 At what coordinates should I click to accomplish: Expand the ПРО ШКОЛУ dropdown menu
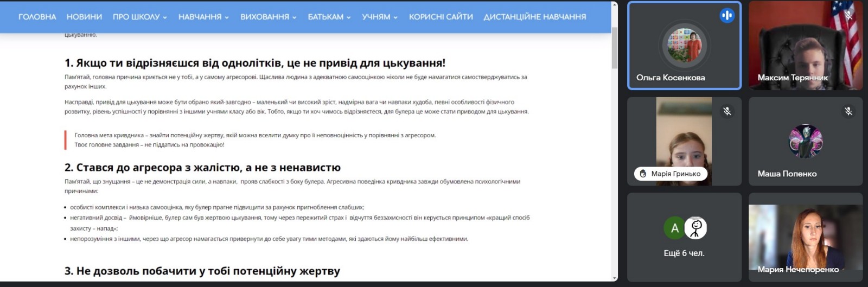[139, 17]
